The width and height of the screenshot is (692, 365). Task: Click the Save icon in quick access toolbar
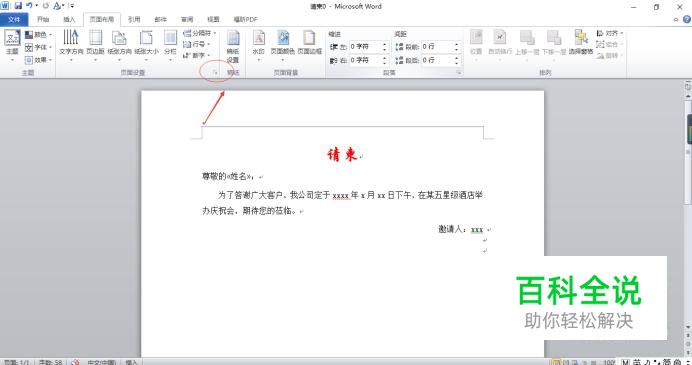[18, 6]
